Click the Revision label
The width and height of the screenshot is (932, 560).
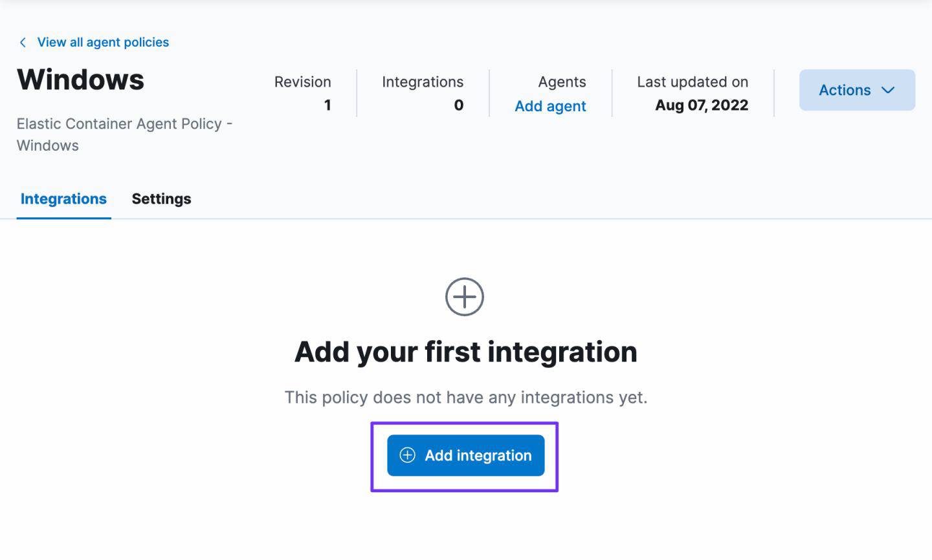click(302, 82)
